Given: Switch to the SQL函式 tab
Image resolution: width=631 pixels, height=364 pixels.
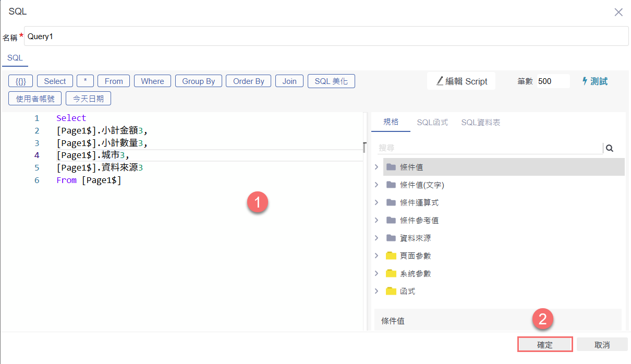Looking at the screenshot, I should coord(432,123).
